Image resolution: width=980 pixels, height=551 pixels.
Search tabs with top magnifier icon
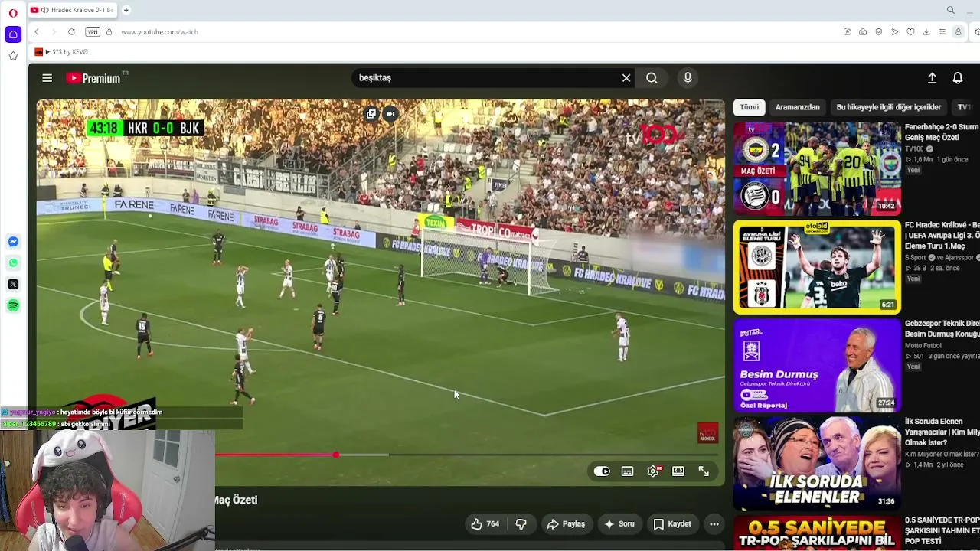point(951,10)
